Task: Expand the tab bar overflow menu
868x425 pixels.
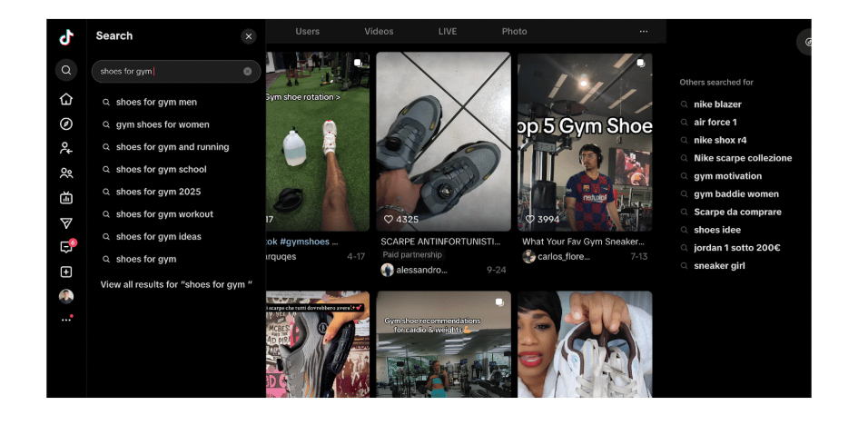Action: (x=644, y=32)
